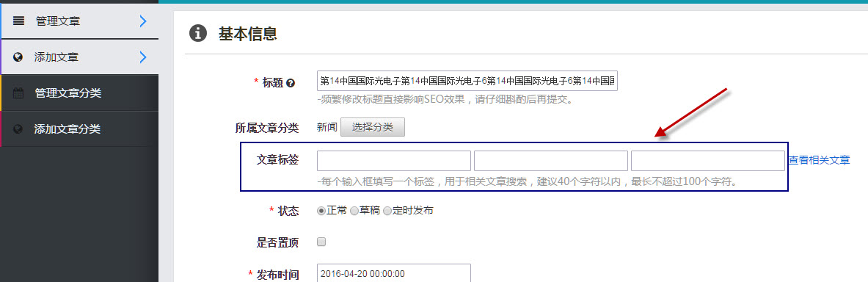This screenshot has width=868, height=282.
Task: Click the first 文章标签 input box
Action: (393, 161)
